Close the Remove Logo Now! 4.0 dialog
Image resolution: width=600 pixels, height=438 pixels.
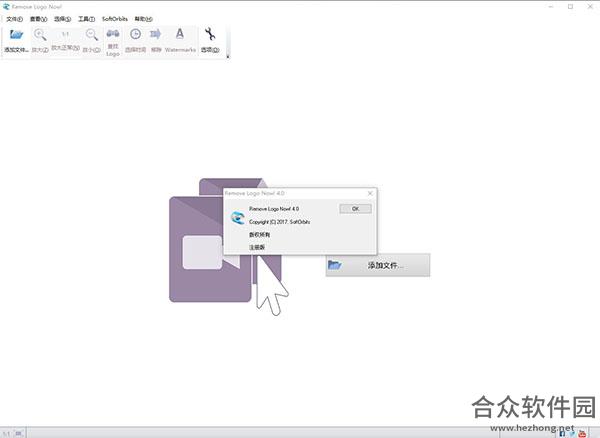pyautogui.click(x=370, y=193)
